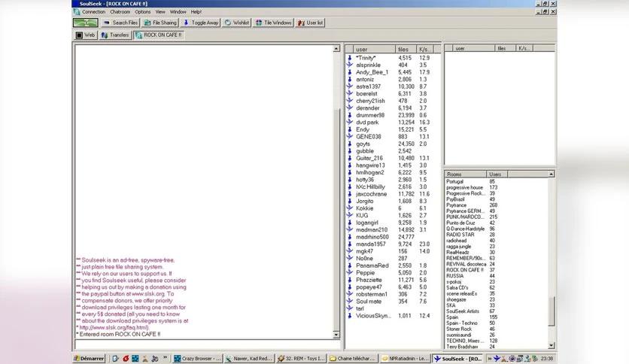Click the green SoulSeek connection banner button
This screenshot has width=629, height=364.
86,23
